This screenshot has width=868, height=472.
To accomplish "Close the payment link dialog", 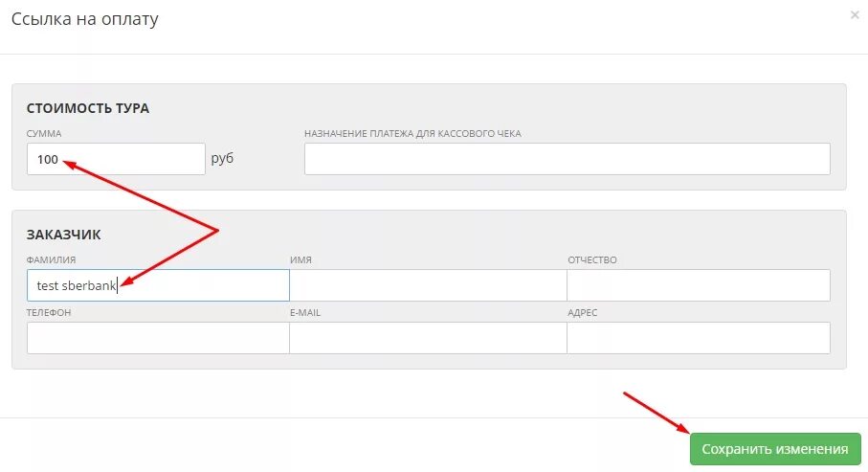I will 855,15.
